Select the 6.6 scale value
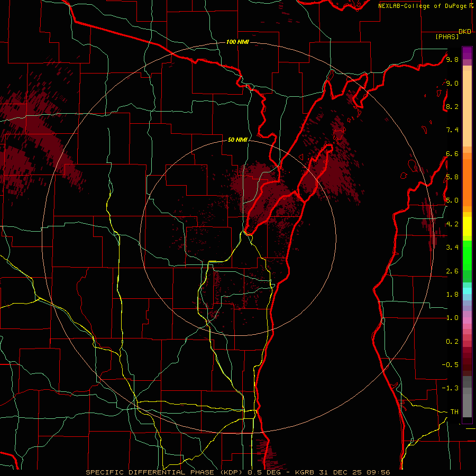The image size is (476, 476). point(452,153)
